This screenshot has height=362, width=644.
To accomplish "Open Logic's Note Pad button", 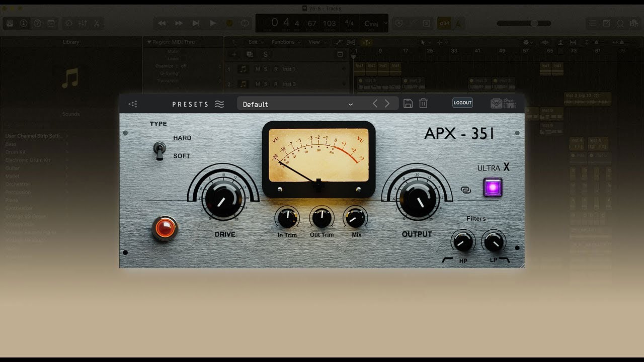I will 607,23.
